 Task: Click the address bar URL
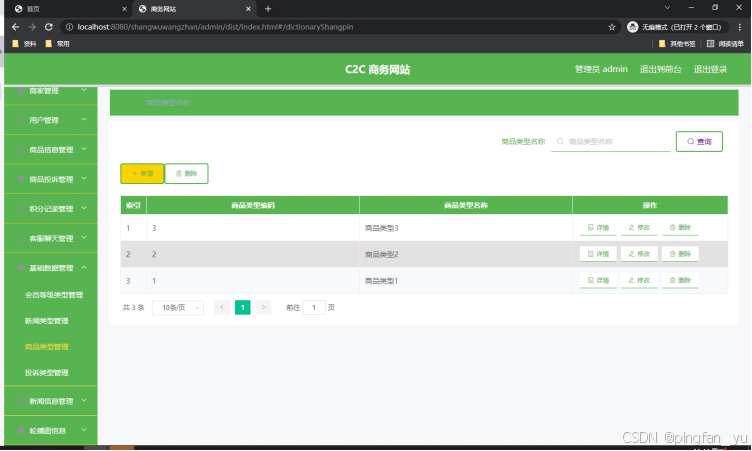(x=215, y=27)
